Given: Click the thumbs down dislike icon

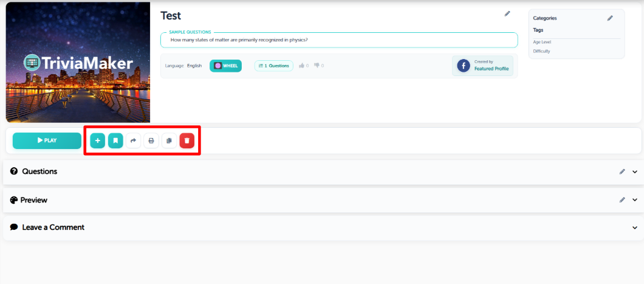Looking at the screenshot, I should click(317, 65).
